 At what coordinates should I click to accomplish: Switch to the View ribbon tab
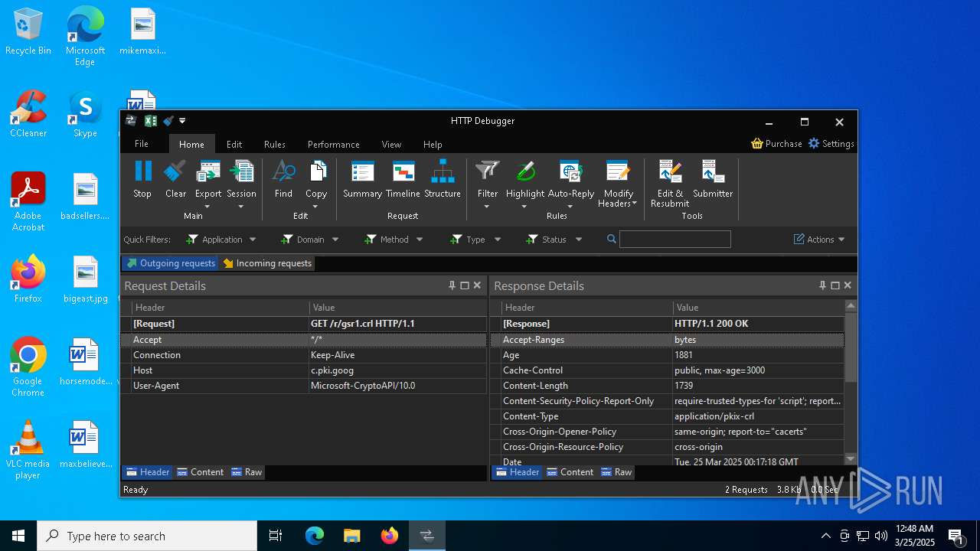[391, 144]
